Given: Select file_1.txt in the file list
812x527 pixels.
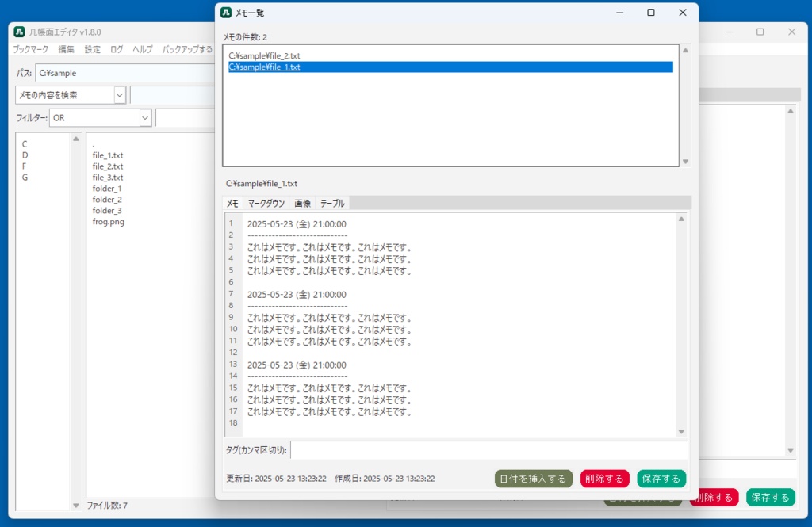Looking at the screenshot, I should (x=108, y=155).
